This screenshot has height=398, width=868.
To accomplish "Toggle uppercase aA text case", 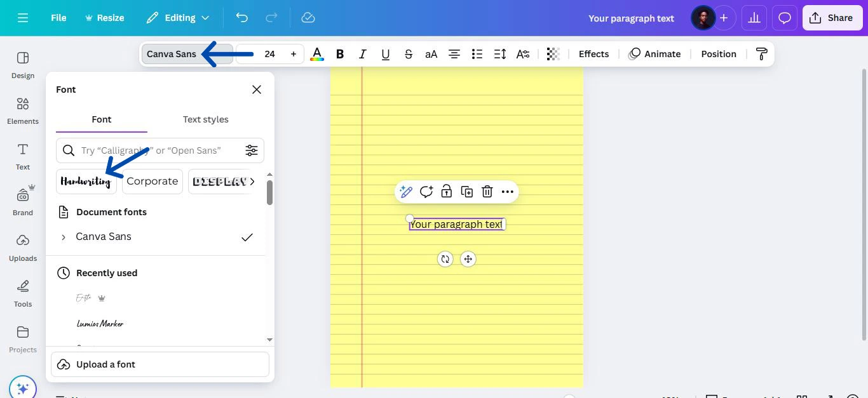I will (431, 54).
